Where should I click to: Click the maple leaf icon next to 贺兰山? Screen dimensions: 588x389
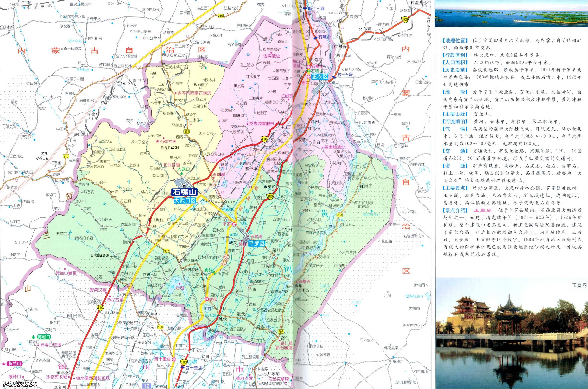[4, 364]
